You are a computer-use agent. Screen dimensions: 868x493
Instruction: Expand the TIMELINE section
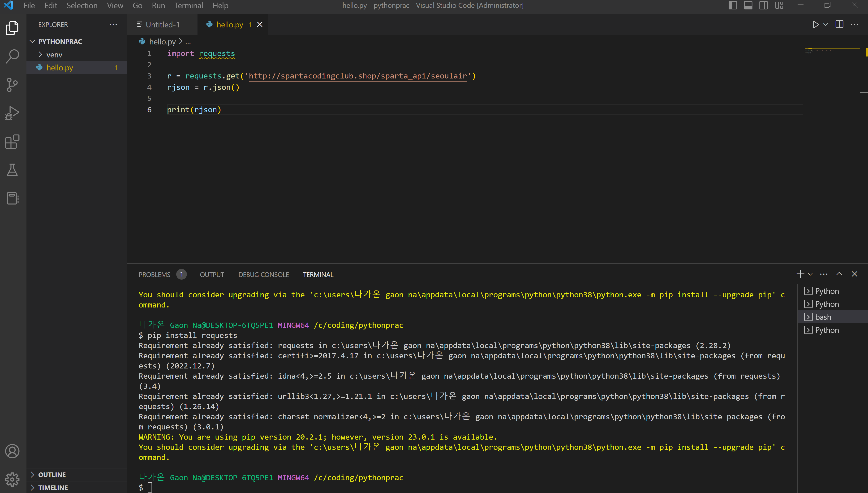[x=77, y=487]
